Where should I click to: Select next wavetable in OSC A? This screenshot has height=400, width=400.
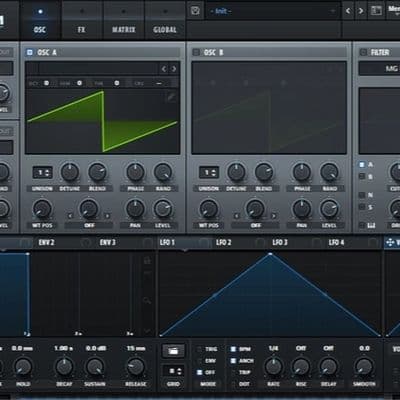[x=174, y=69]
